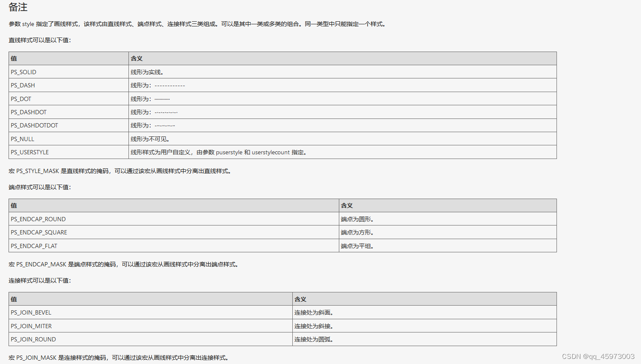Viewport: 641px width, 364px height.
Task: Click the 连接样式可以是以下值 line
Action: click(x=40, y=280)
